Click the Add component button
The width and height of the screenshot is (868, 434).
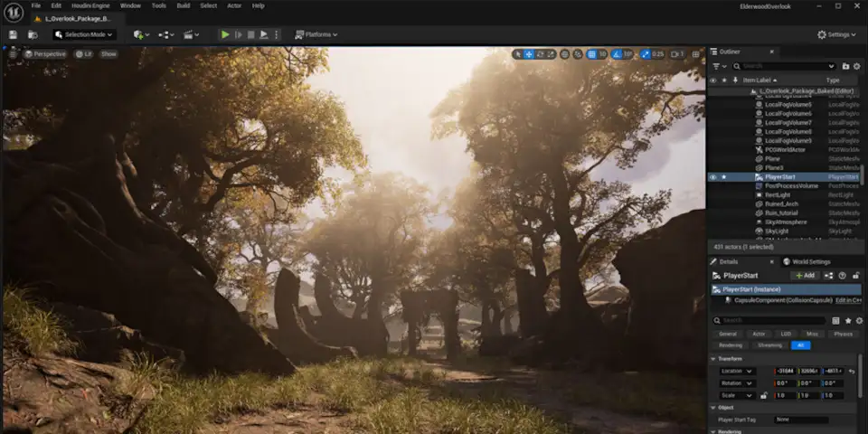804,275
